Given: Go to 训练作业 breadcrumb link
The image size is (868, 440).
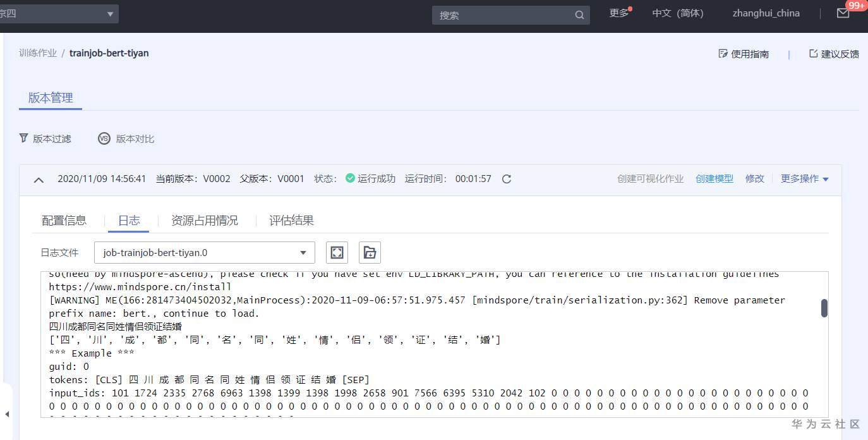Looking at the screenshot, I should pyautogui.click(x=38, y=54).
